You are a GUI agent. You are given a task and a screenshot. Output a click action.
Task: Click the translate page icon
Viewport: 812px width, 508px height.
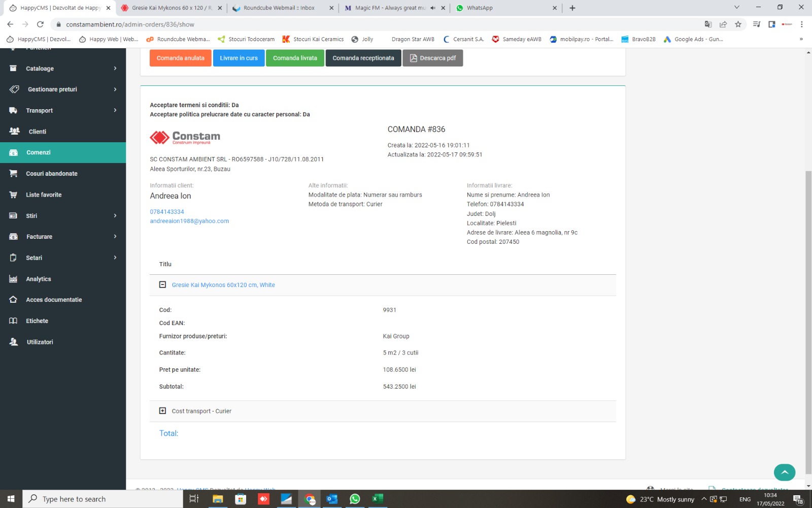click(x=708, y=24)
